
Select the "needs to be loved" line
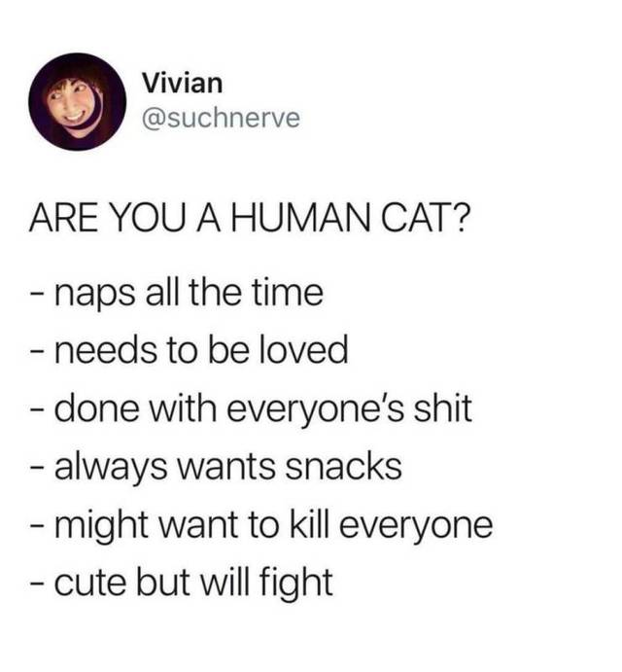[x=189, y=350]
